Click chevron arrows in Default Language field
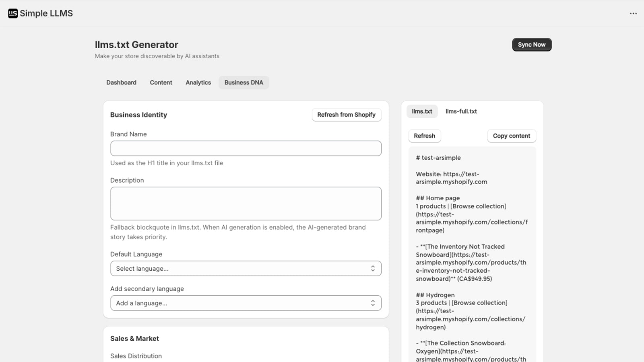This screenshot has width=644, height=362. click(373, 268)
